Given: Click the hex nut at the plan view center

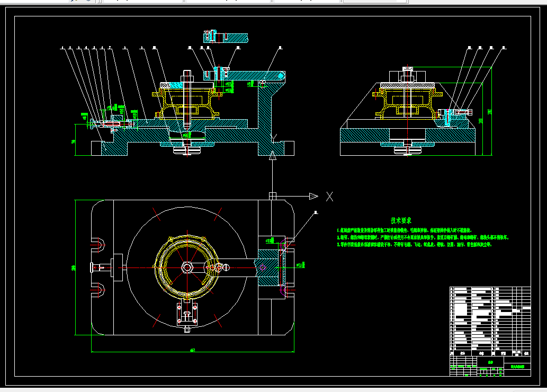Looking at the screenshot, I should click(187, 268).
